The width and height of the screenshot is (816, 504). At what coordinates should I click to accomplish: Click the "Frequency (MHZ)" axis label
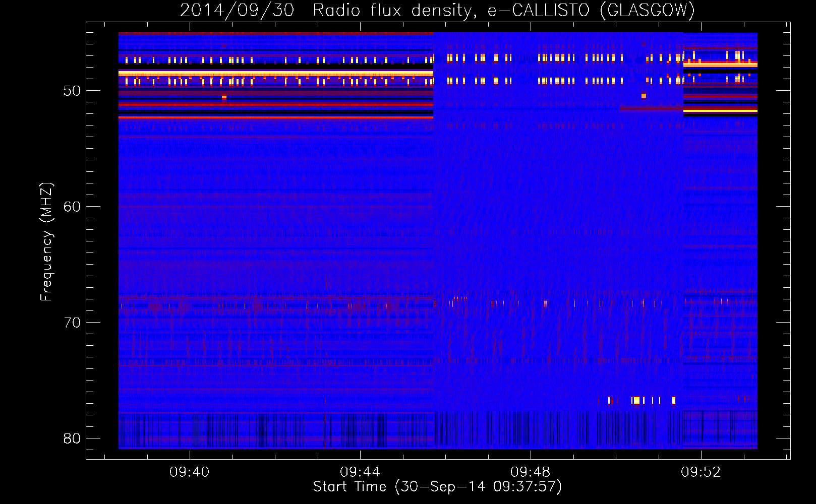pyautogui.click(x=46, y=242)
